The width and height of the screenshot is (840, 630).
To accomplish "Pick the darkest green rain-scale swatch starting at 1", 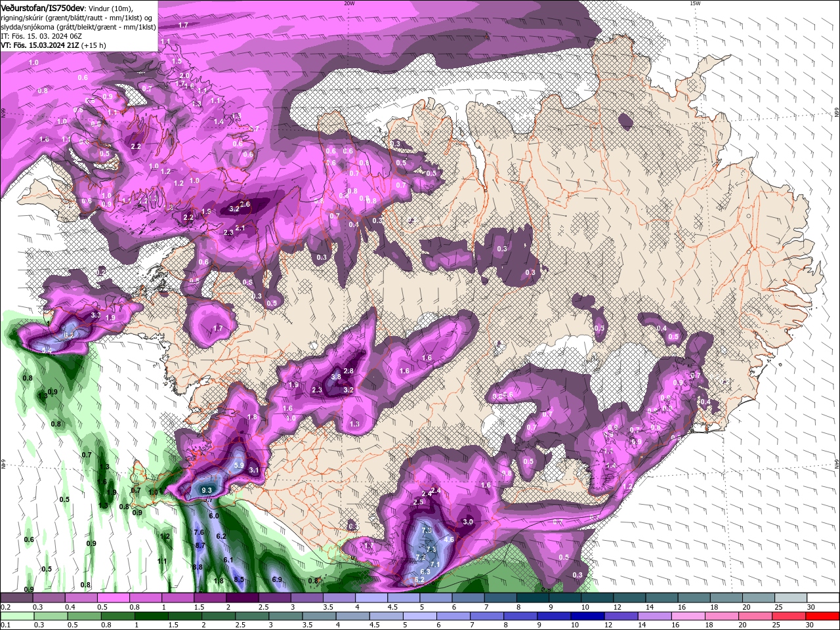I will [151, 616].
